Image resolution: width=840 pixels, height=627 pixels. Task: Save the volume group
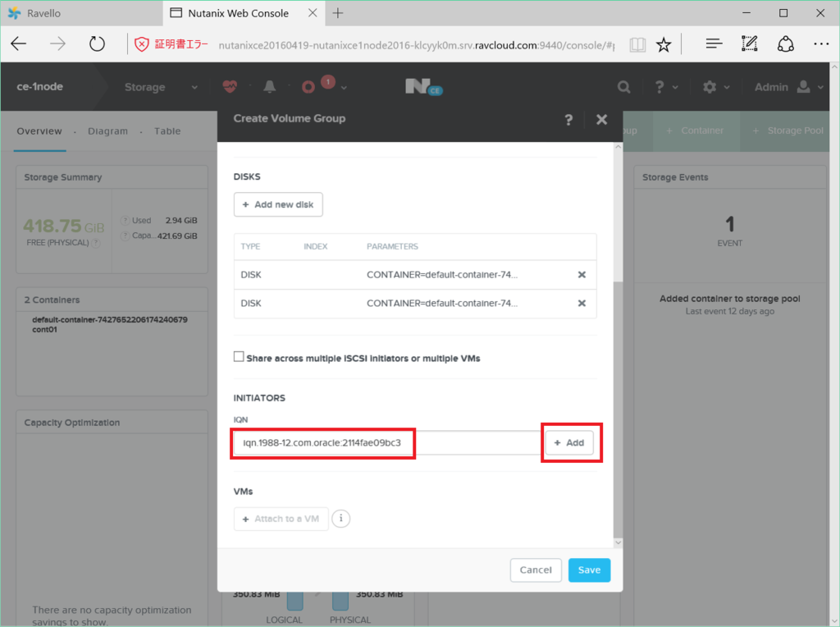tap(589, 570)
